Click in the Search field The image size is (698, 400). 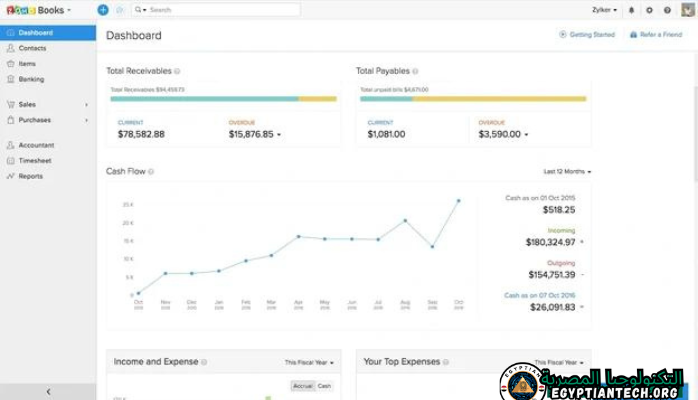tap(220, 10)
